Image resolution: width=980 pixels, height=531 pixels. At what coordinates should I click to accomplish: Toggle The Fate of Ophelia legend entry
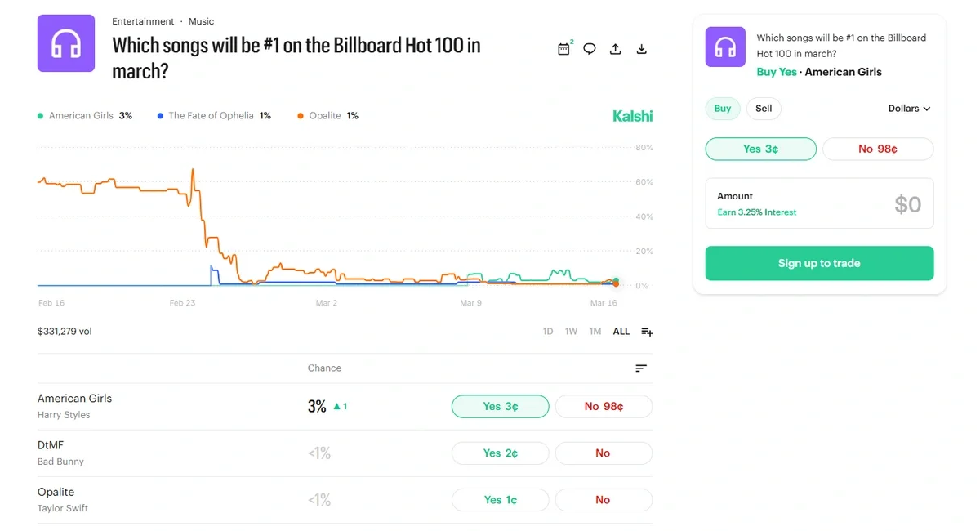click(x=212, y=115)
